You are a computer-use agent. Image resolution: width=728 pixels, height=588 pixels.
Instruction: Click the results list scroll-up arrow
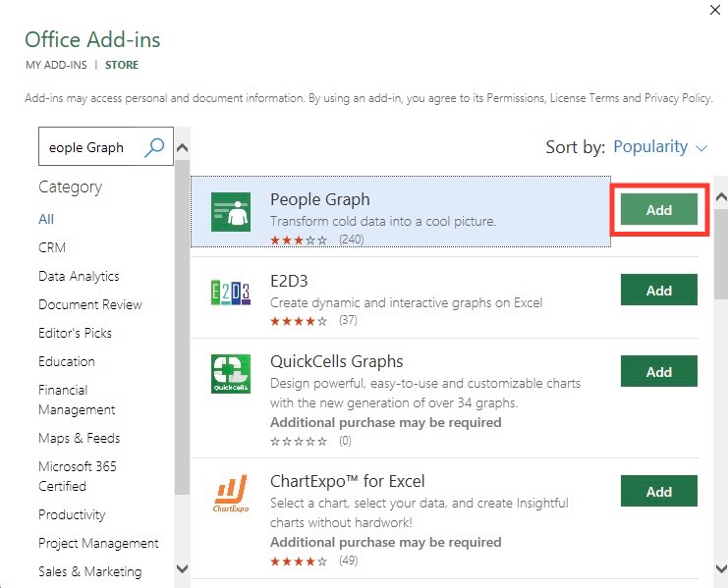click(x=721, y=197)
